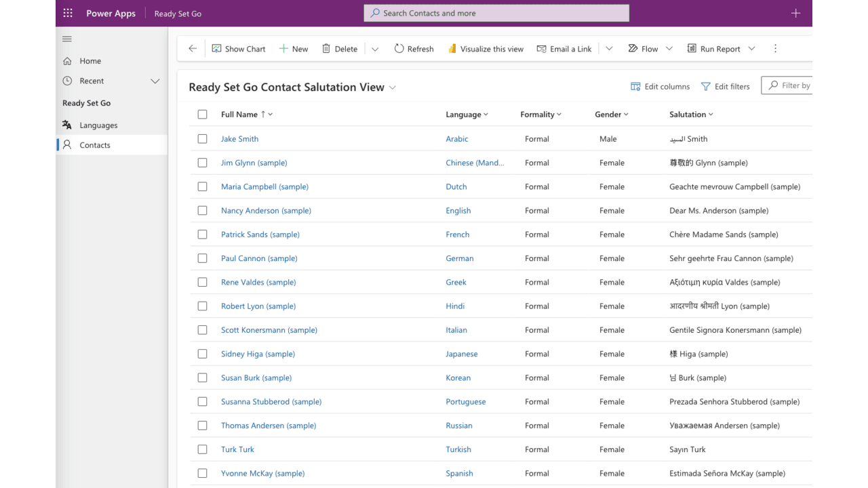Viewport: 868px width, 488px height.
Task: Select the row checkbox for Maria Campbell
Action: [202, 186]
